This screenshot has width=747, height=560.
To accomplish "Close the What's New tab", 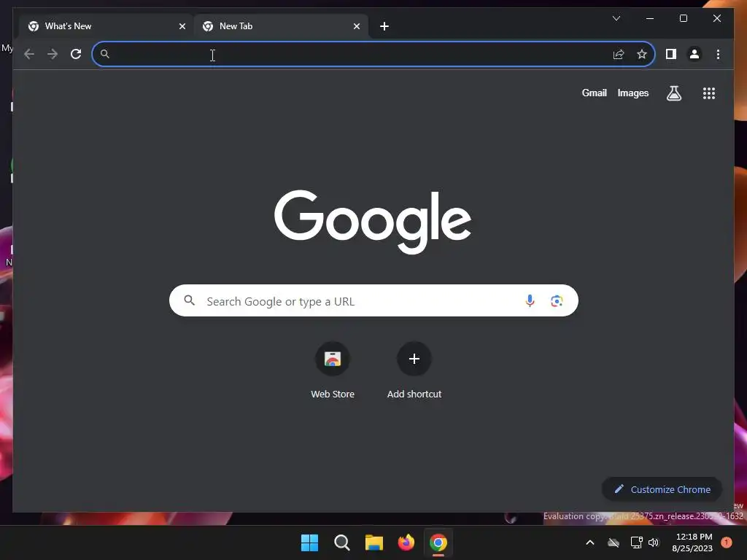I will [x=182, y=26].
